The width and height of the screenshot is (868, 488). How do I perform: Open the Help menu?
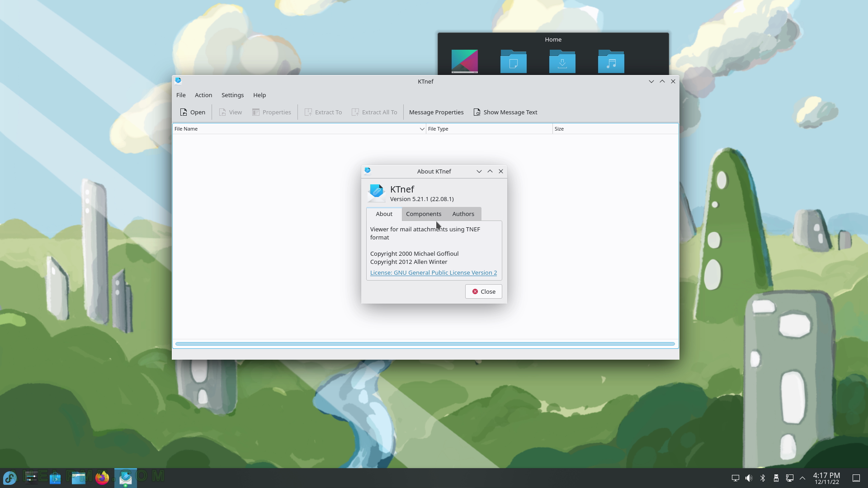[x=259, y=95]
